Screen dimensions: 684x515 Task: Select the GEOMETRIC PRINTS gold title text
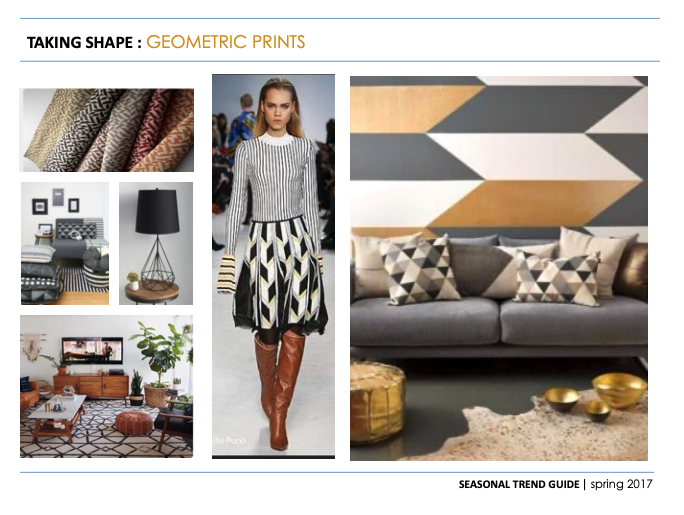point(226,42)
